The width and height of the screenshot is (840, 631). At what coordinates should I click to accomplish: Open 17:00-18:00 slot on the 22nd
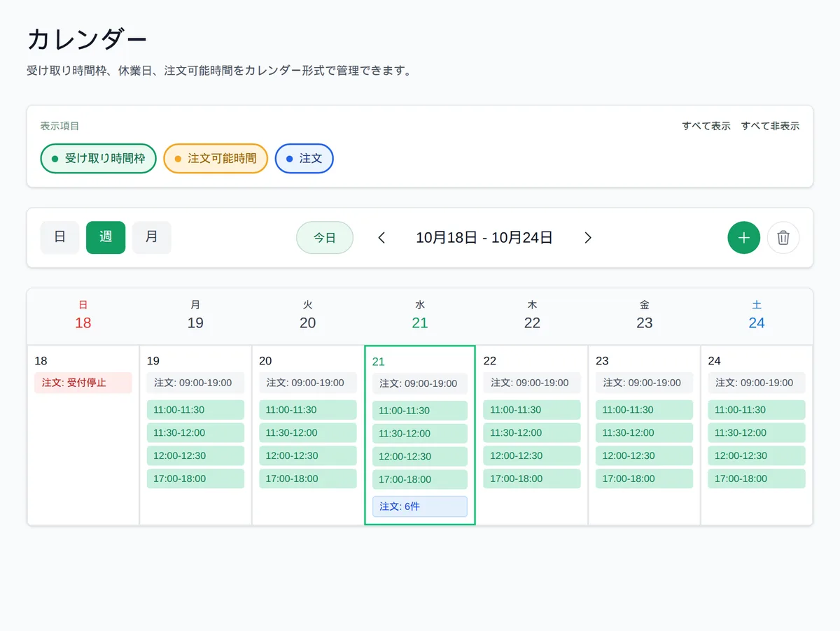pyautogui.click(x=532, y=479)
